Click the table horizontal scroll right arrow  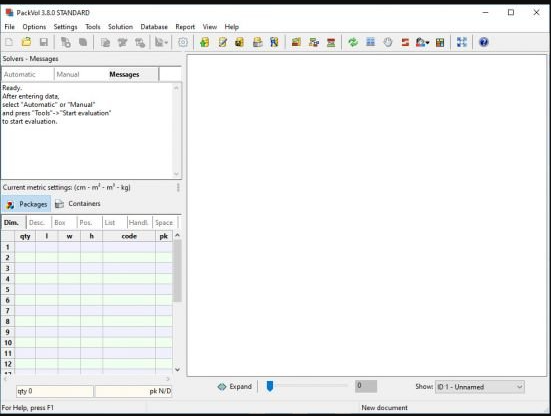pyautogui.click(x=168, y=379)
